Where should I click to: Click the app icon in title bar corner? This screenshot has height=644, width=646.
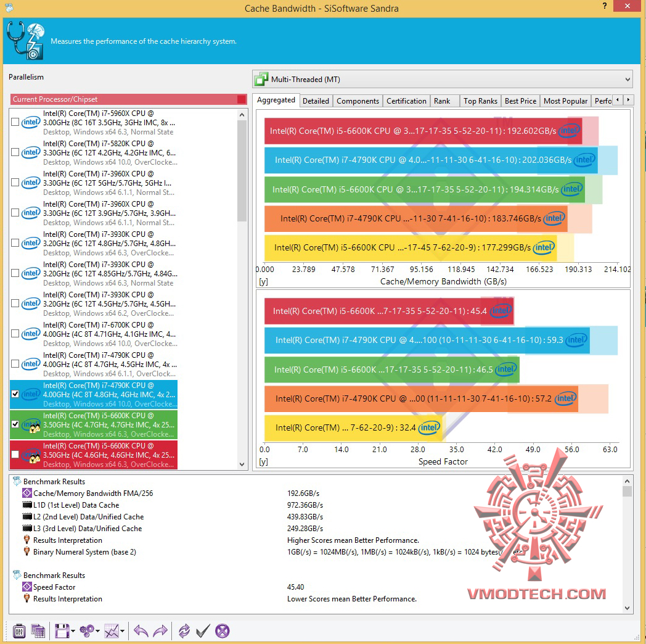click(9, 7)
